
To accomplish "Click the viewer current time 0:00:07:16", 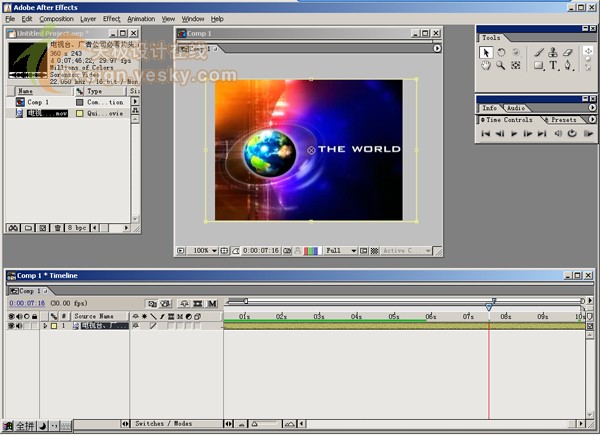I will click(x=261, y=251).
